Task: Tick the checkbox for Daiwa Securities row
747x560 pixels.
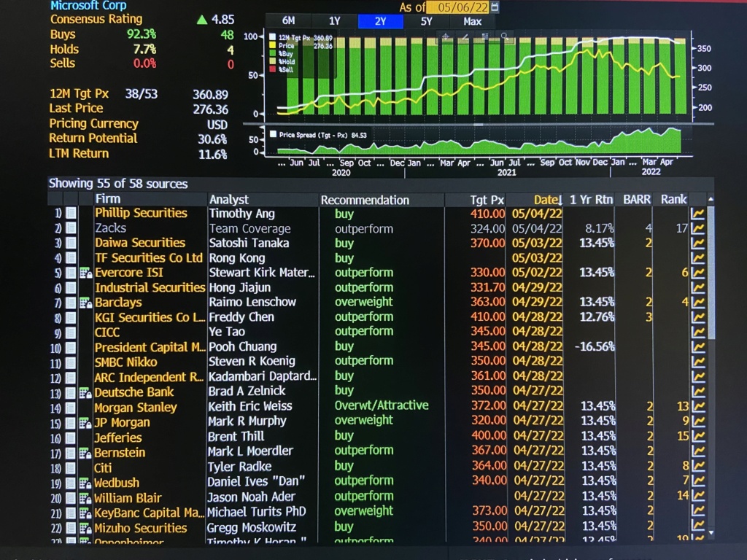Action: (x=71, y=244)
